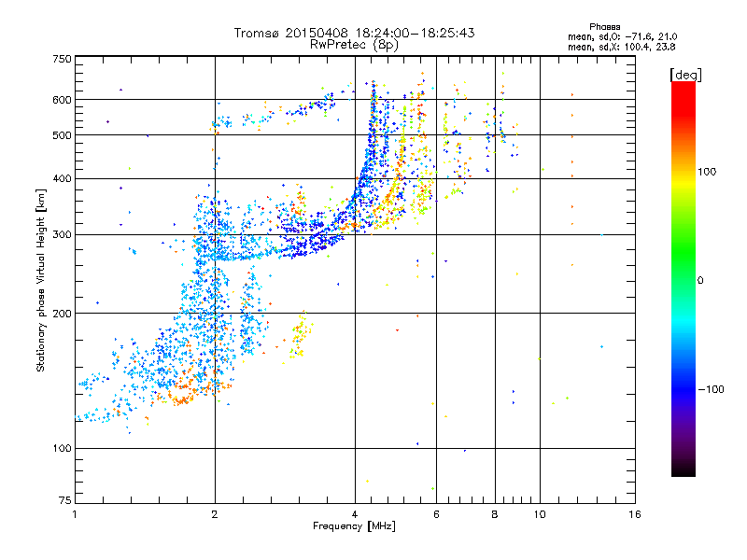Click the y-axis tick label '200'
The height and width of the screenshot is (560, 747).
coord(62,314)
